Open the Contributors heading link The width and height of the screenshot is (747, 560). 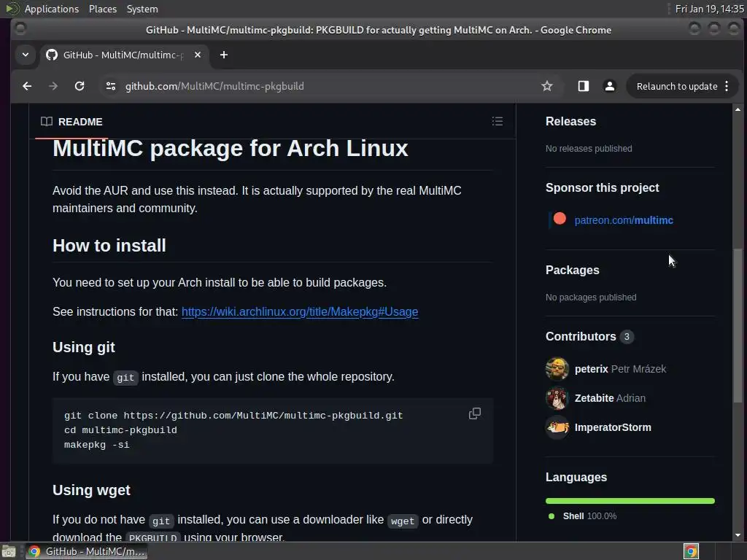click(x=581, y=337)
